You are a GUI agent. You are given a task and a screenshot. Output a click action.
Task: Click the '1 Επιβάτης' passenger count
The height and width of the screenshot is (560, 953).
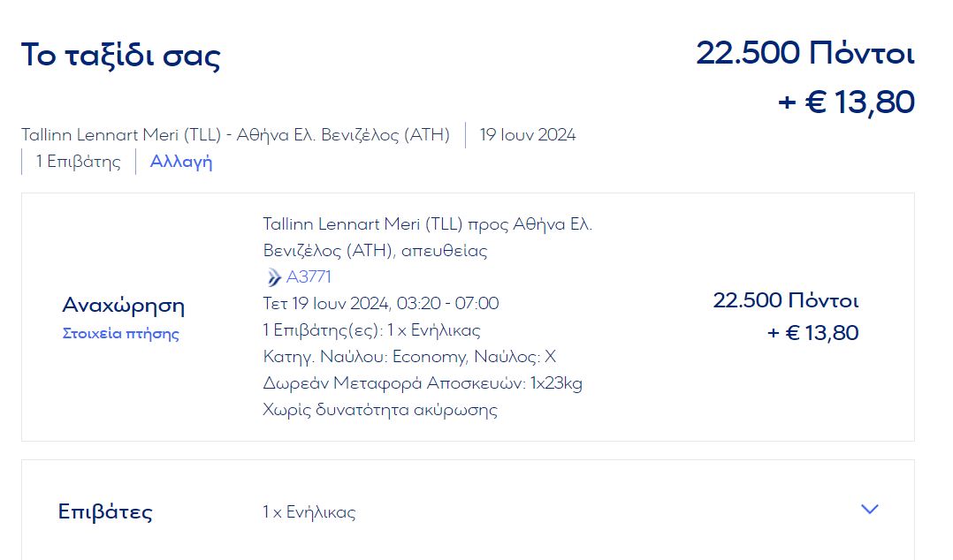[x=79, y=162]
